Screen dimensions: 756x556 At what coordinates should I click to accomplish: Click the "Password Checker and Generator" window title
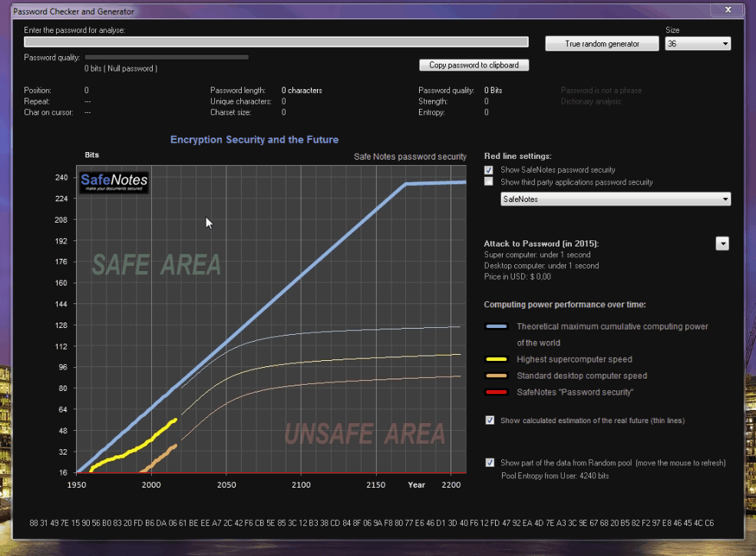74,11
